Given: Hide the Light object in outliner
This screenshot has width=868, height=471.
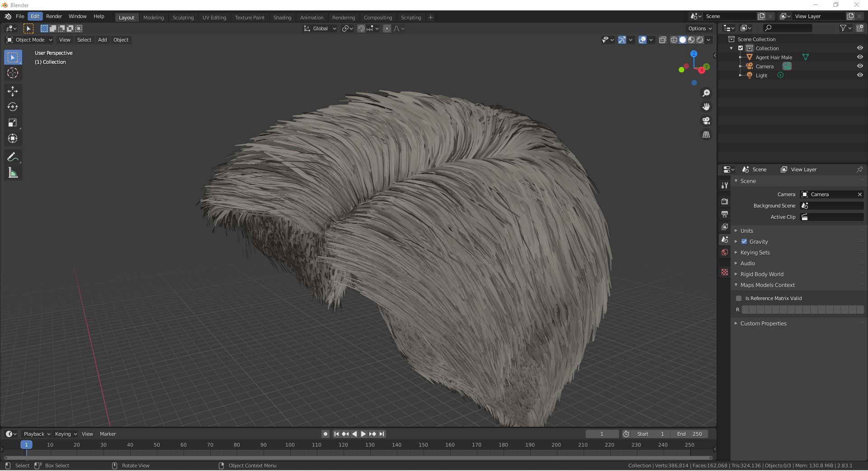Looking at the screenshot, I should coord(860,75).
